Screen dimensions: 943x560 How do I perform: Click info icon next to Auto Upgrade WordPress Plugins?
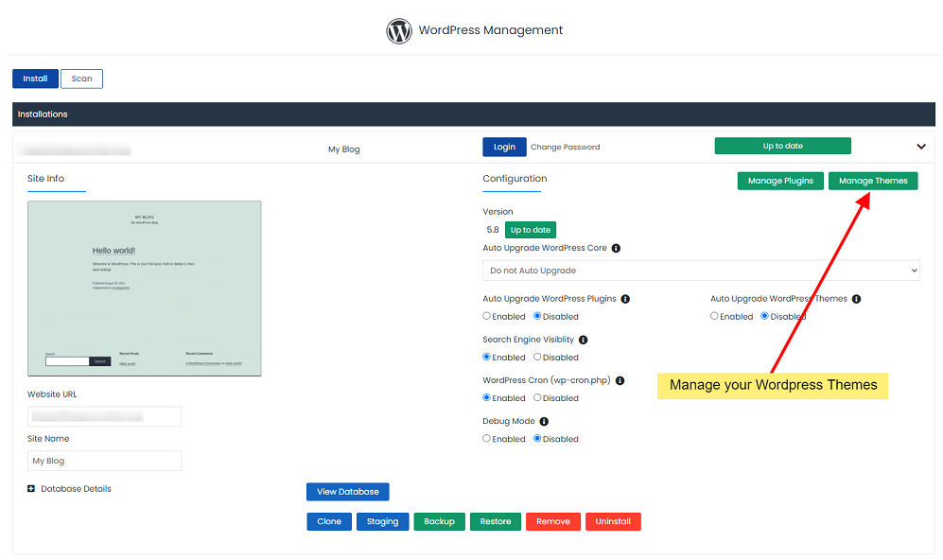tap(625, 298)
